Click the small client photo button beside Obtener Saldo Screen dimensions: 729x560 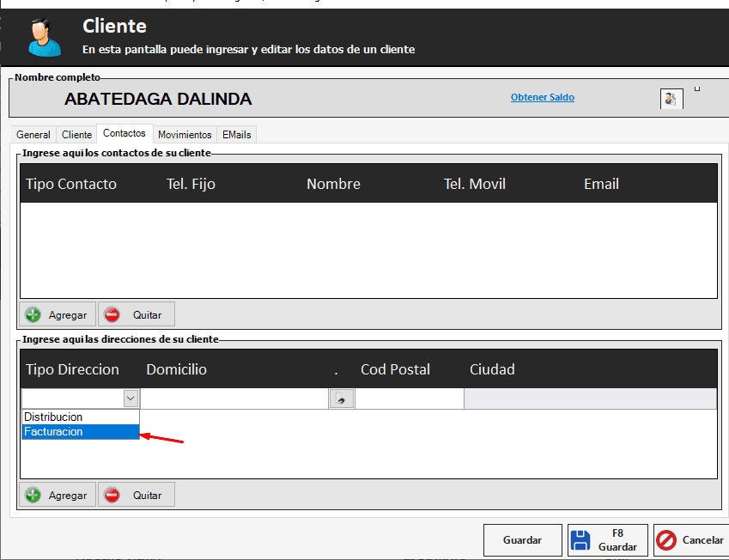671,99
